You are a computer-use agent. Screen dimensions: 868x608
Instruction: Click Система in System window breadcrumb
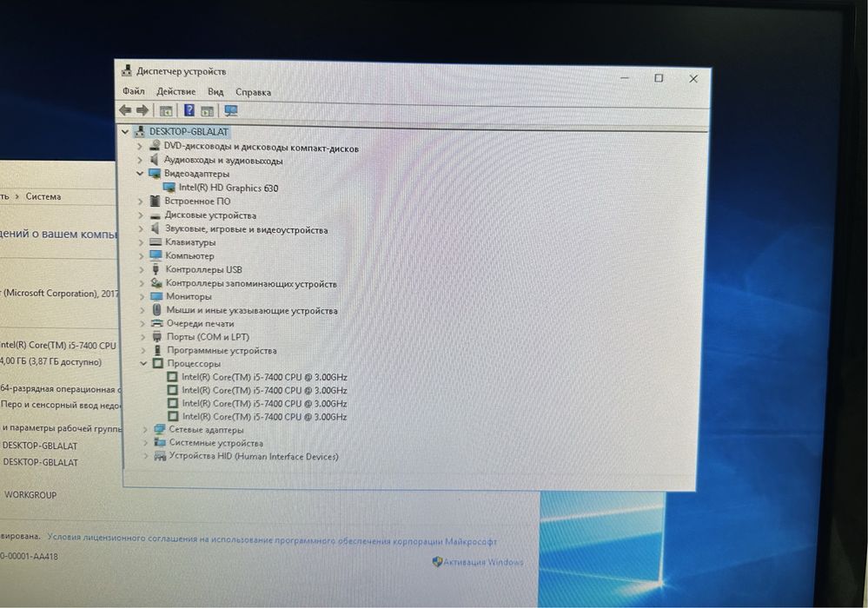pyautogui.click(x=43, y=196)
